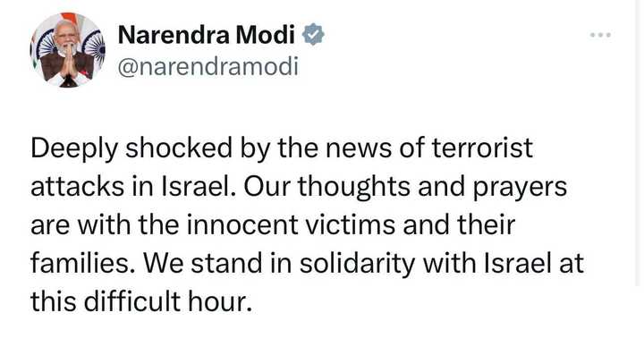The height and width of the screenshot is (355, 644).
Task: Click 'hour.' at the tweet's end
Action: (220, 301)
